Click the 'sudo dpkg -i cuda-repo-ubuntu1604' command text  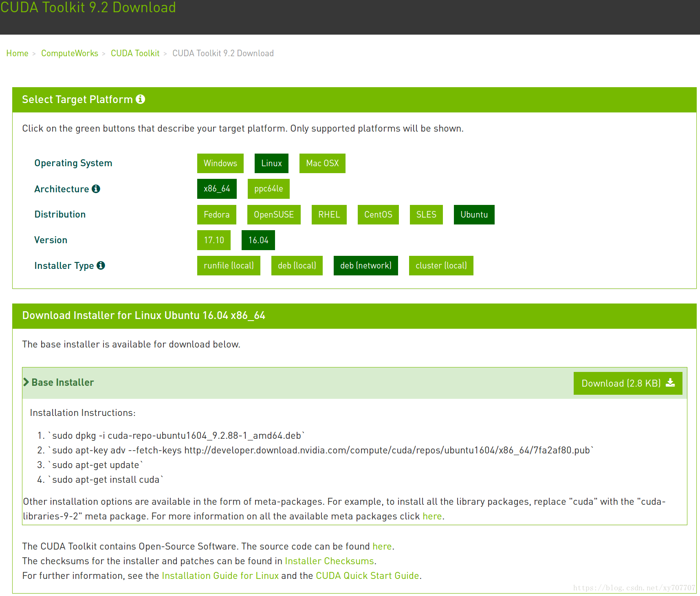177,435
